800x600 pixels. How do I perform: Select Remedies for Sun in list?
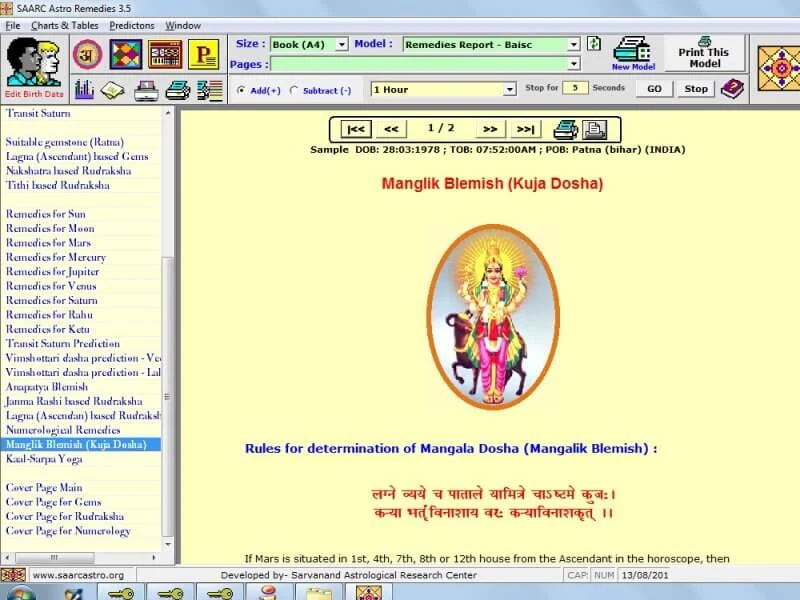click(46, 214)
